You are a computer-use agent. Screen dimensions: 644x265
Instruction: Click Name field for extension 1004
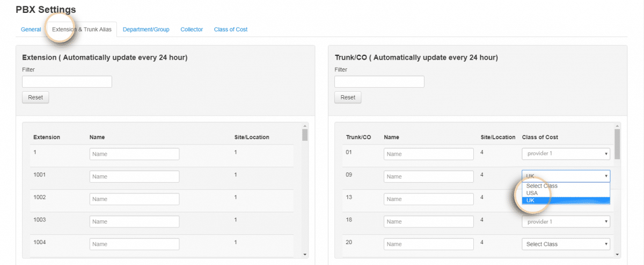click(x=134, y=244)
